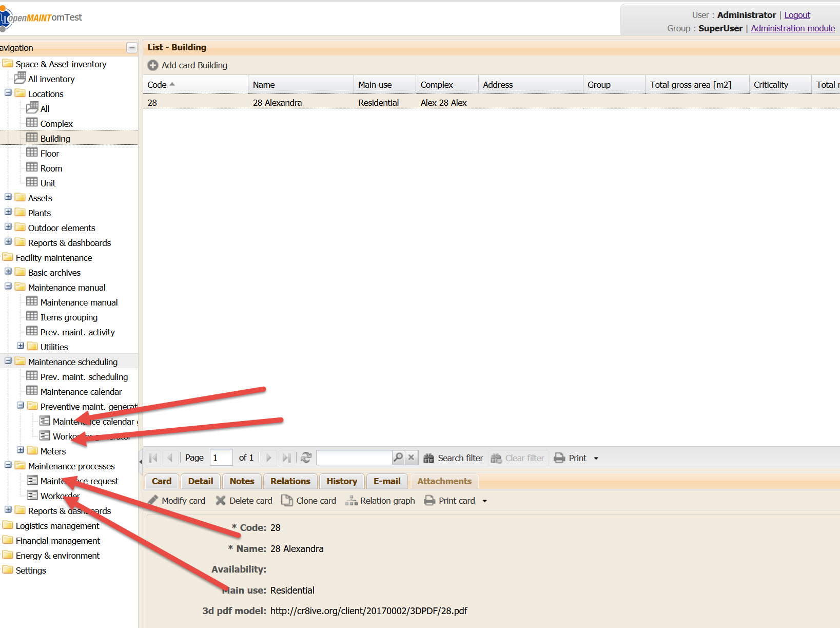The image size is (840, 628).
Task: Expand the Assets folder
Action: (8, 197)
